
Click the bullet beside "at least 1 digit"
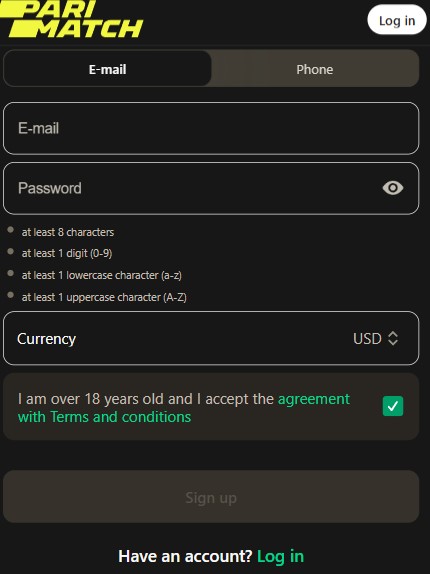pyautogui.click(x=11, y=251)
